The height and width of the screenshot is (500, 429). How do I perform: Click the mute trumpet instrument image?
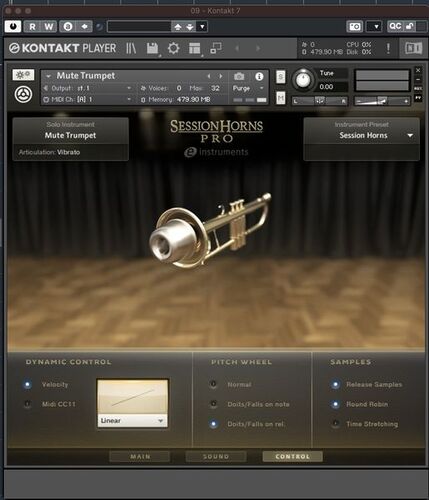pos(210,230)
